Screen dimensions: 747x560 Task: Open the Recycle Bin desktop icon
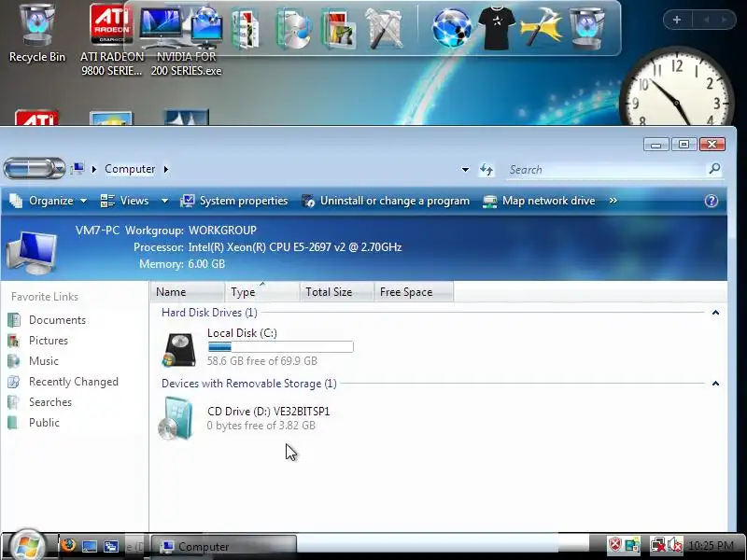[36, 34]
